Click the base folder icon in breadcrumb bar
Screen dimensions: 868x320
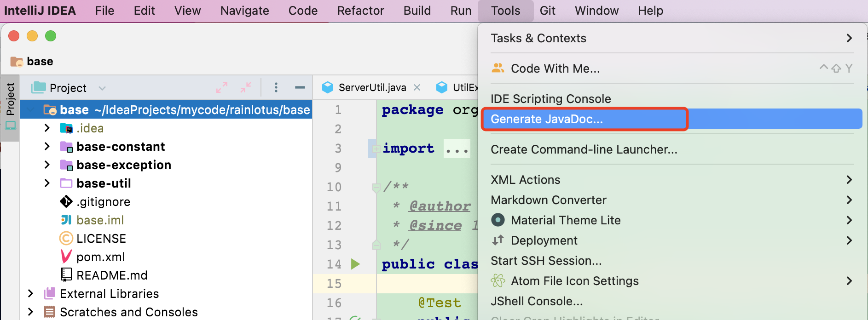(x=17, y=61)
